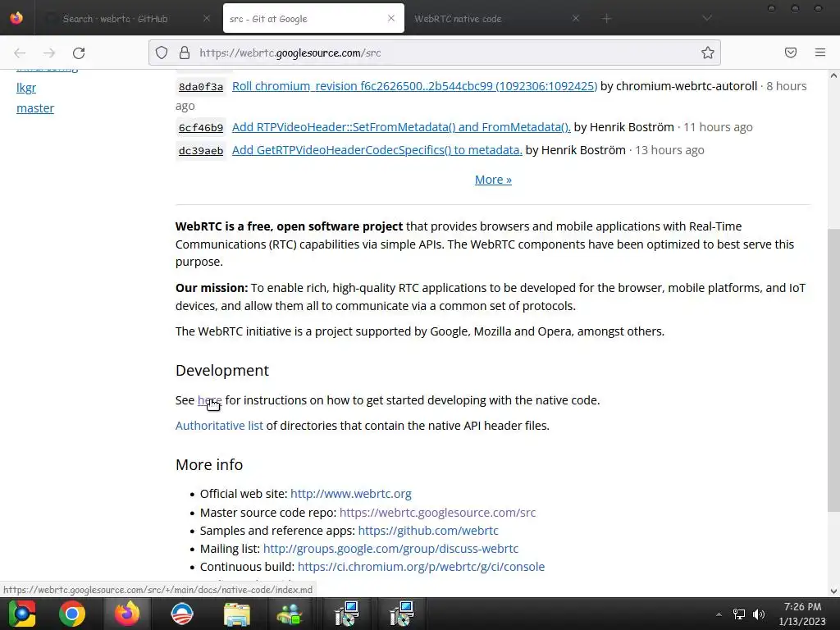This screenshot has width=840, height=630.
Task: Close the WebRTC native code tab
Action: coord(575,18)
